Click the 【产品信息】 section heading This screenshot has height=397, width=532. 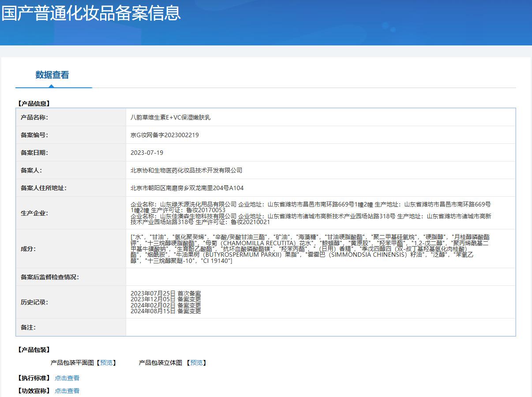point(34,104)
